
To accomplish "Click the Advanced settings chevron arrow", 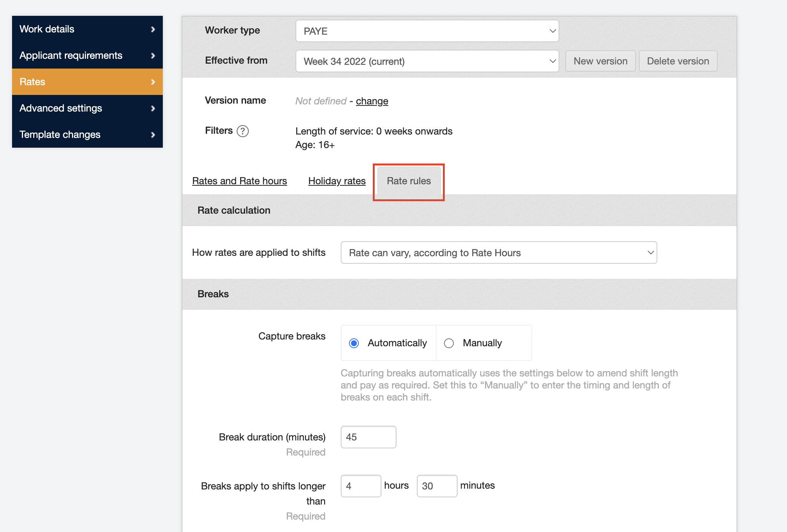I will point(153,108).
